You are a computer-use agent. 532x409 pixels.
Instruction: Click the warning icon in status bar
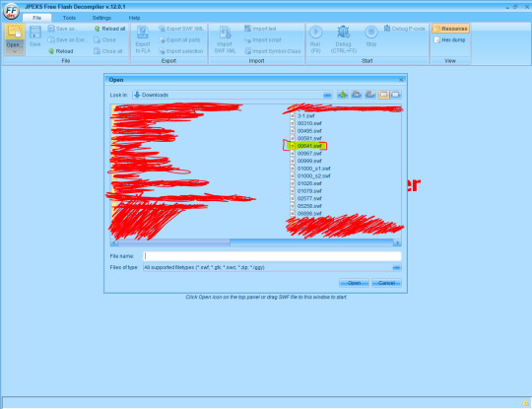coord(525,403)
